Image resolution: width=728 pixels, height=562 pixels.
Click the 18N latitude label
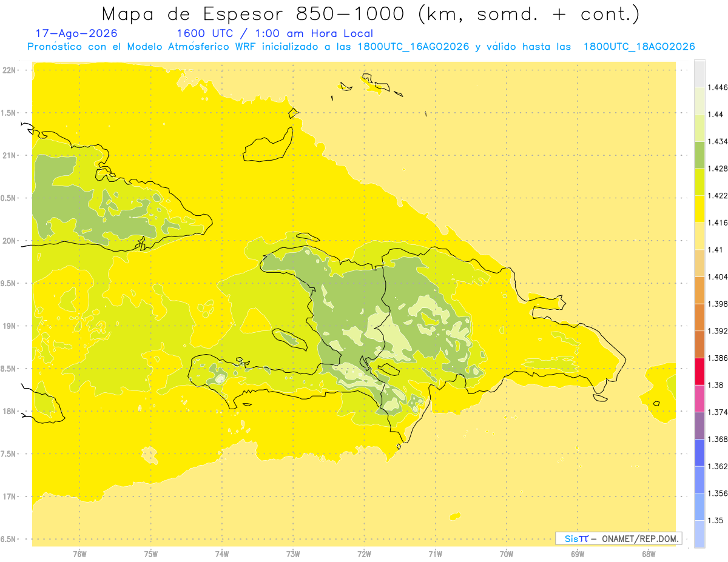9,411
